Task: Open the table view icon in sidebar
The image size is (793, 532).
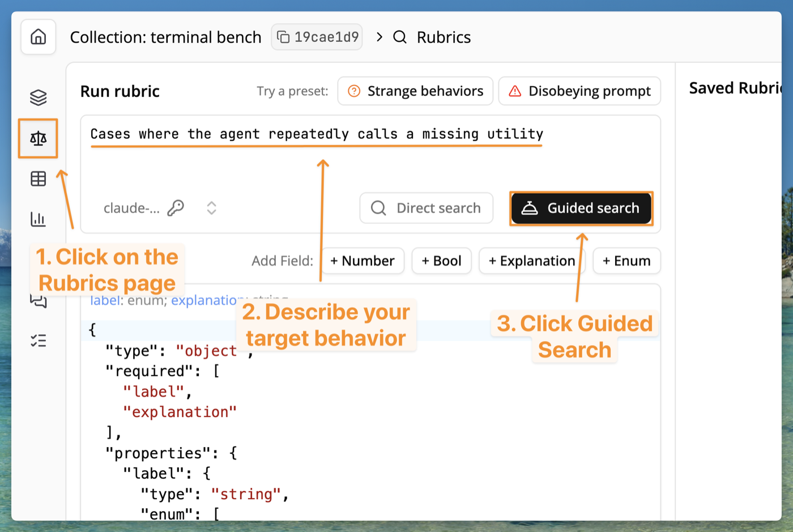Action: (38, 178)
